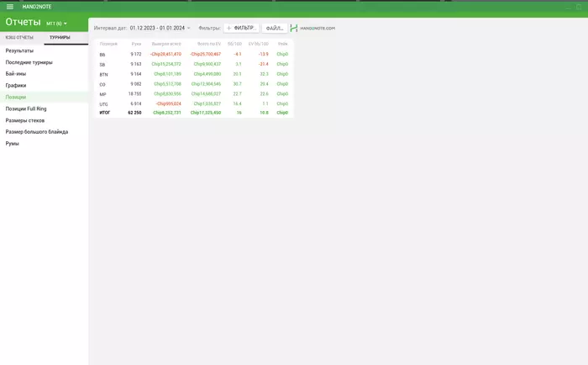The width and height of the screenshot is (588, 365).
Task: Click the total hands value 62 250
Action: tap(134, 113)
